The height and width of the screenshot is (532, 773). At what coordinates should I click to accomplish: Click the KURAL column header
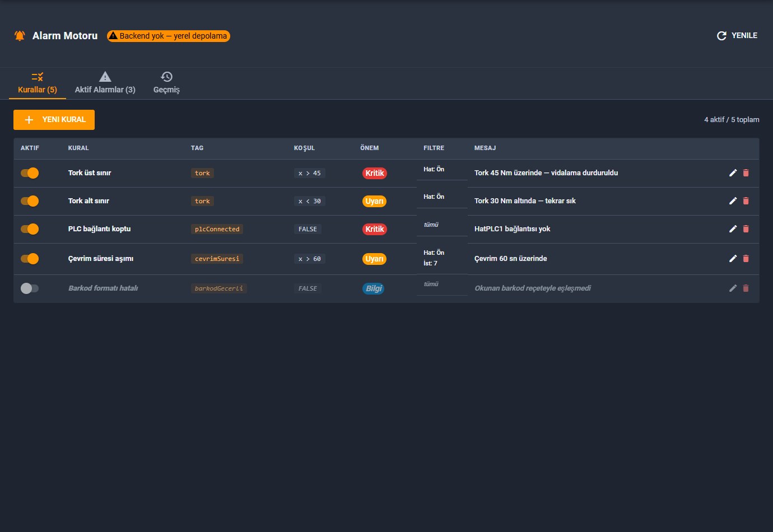point(78,148)
